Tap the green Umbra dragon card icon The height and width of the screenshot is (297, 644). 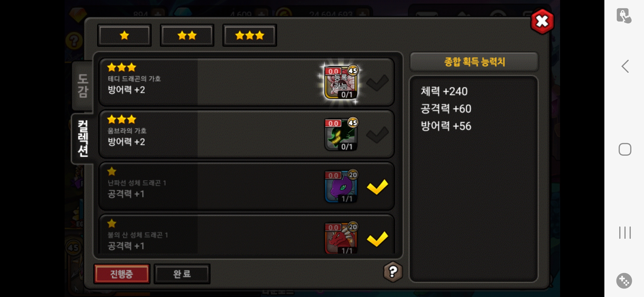[x=341, y=134]
